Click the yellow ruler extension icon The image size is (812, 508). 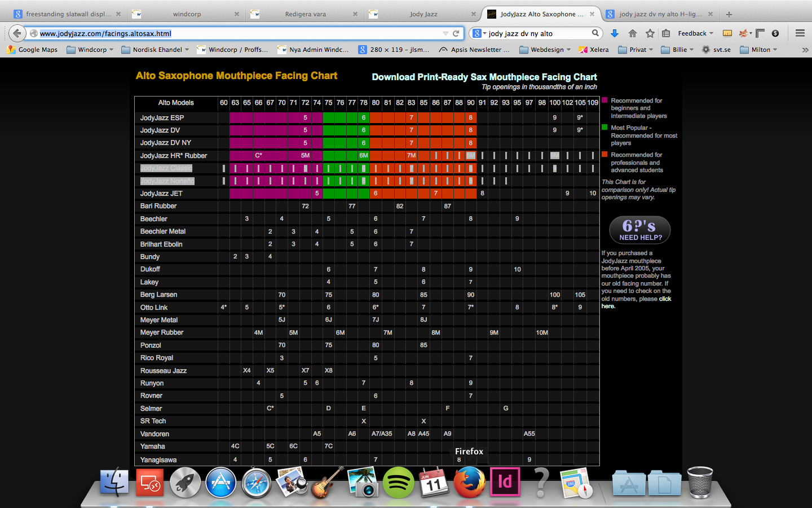pos(727,33)
